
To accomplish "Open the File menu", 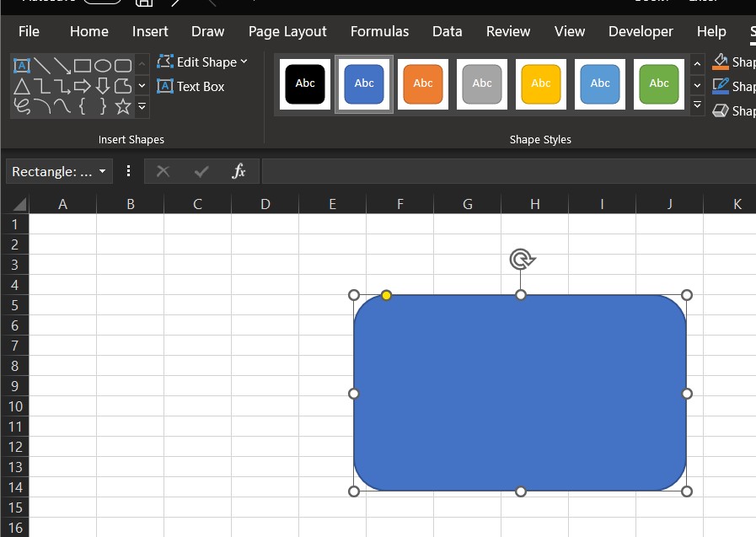I will coord(29,31).
